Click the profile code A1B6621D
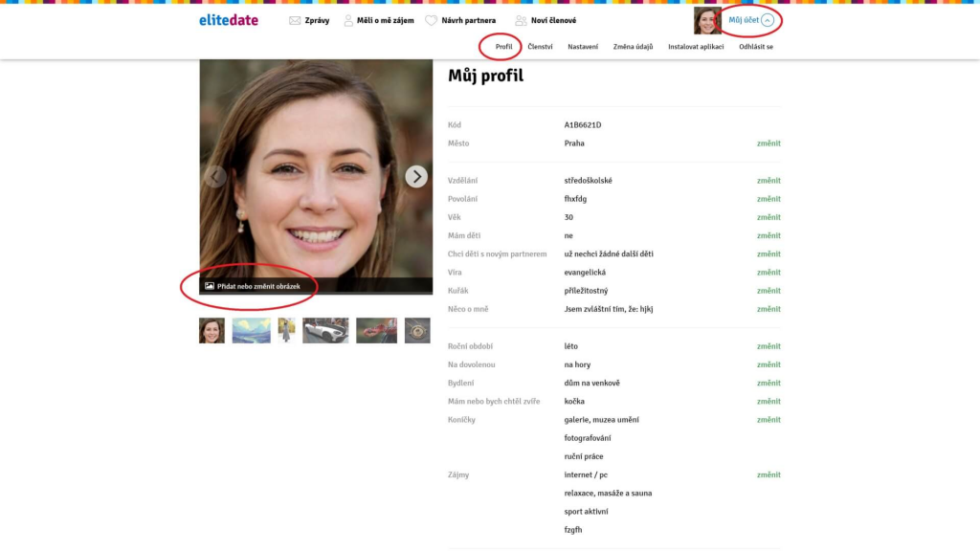980x551 pixels. (583, 125)
